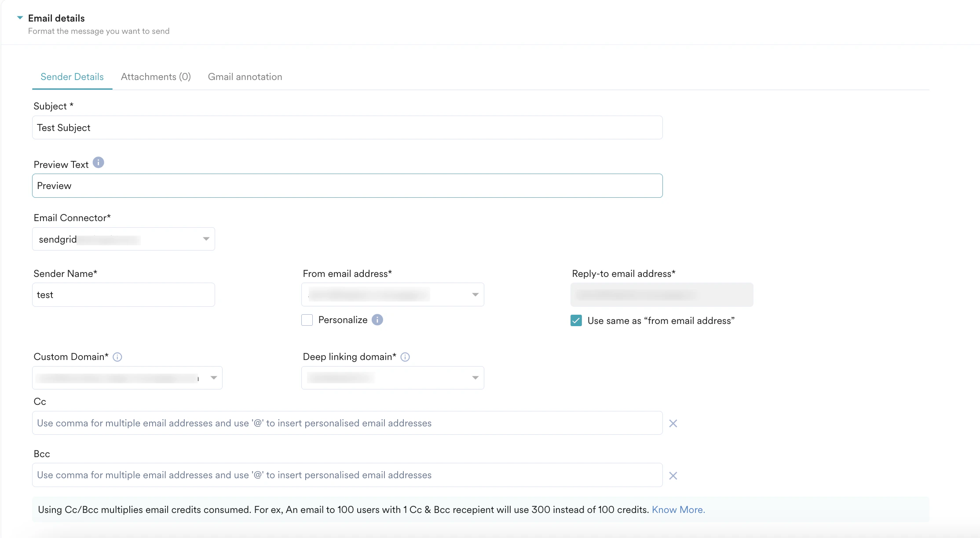Open the Gmail annotation tab
This screenshot has width=980, height=538.
point(245,76)
